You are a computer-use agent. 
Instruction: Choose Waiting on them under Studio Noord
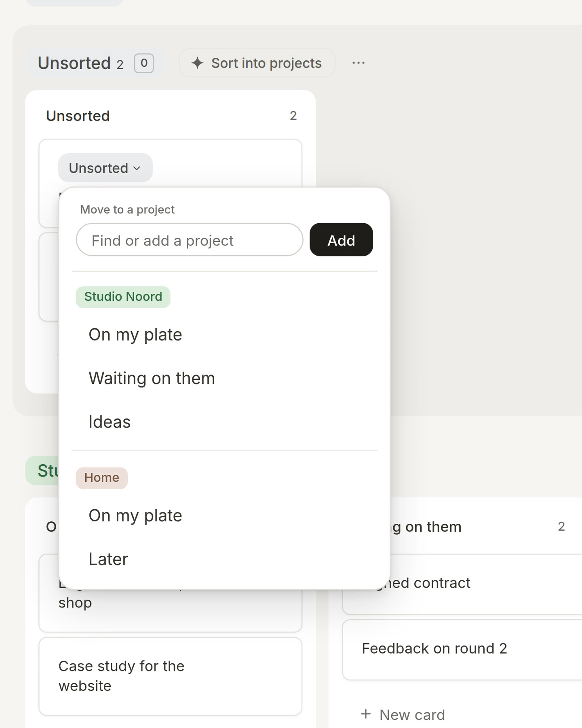click(224, 379)
